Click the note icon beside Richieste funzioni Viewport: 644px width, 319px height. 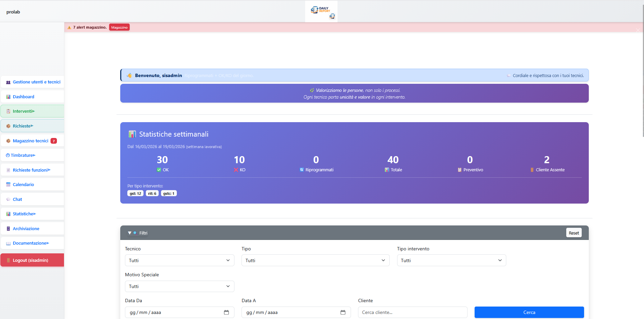click(8, 170)
